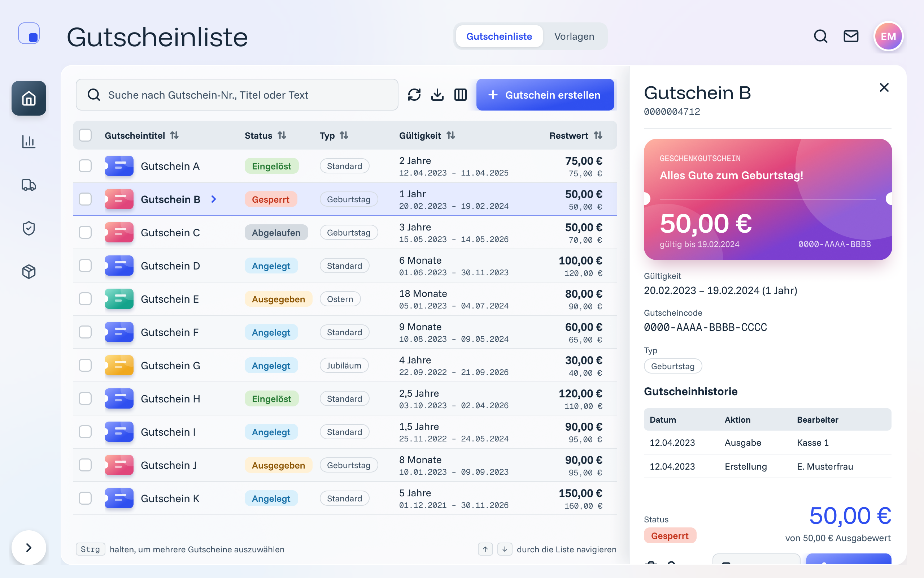
Task: Click the voucher search input field
Action: pyautogui.click(x=237, y=95)
